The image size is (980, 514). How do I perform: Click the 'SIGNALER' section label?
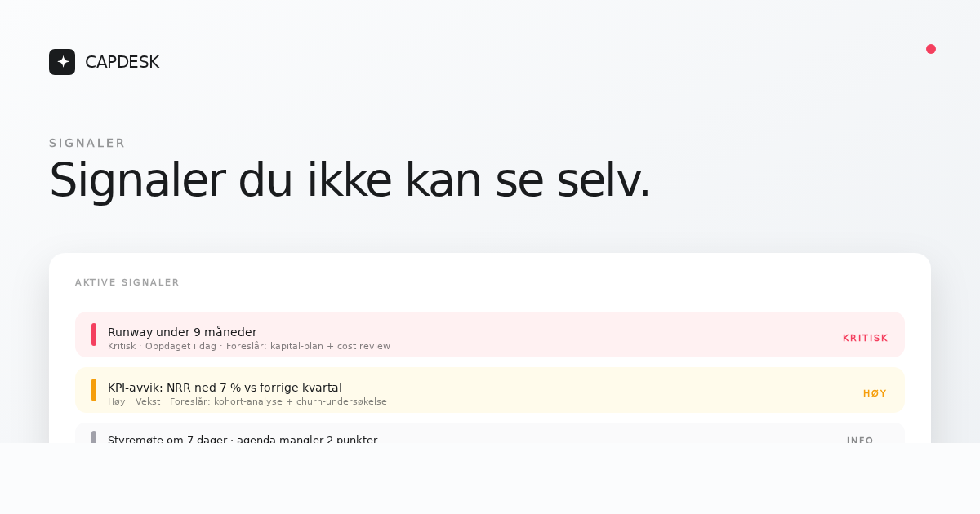click(x=87, y=143)
